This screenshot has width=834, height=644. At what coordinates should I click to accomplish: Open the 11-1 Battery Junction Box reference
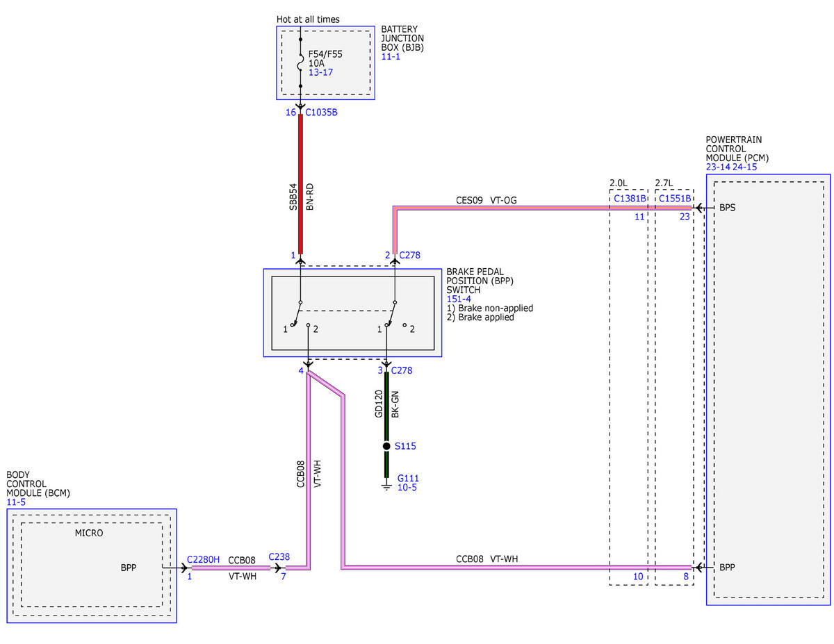coord(390,56)
